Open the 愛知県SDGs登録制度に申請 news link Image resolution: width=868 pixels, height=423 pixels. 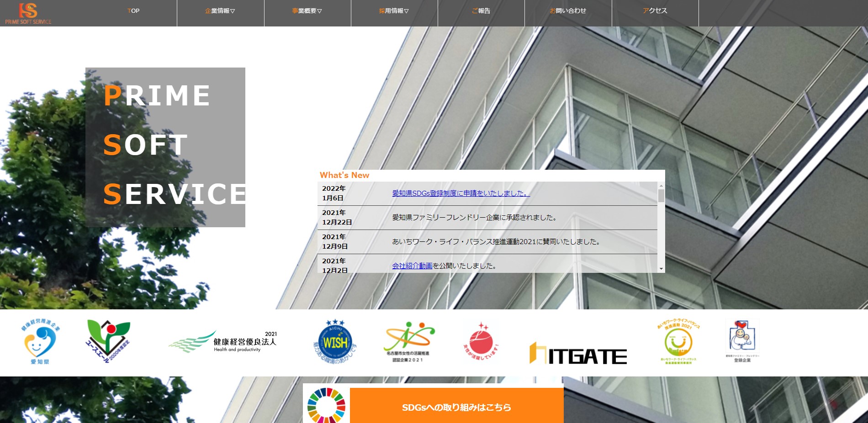point(461,193)
